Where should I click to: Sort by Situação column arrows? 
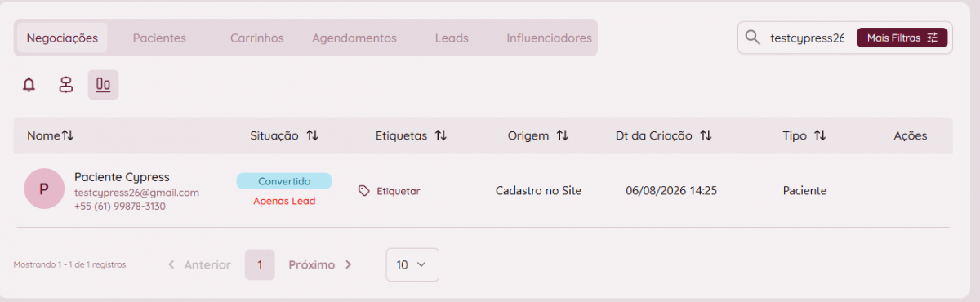(312, 136)
